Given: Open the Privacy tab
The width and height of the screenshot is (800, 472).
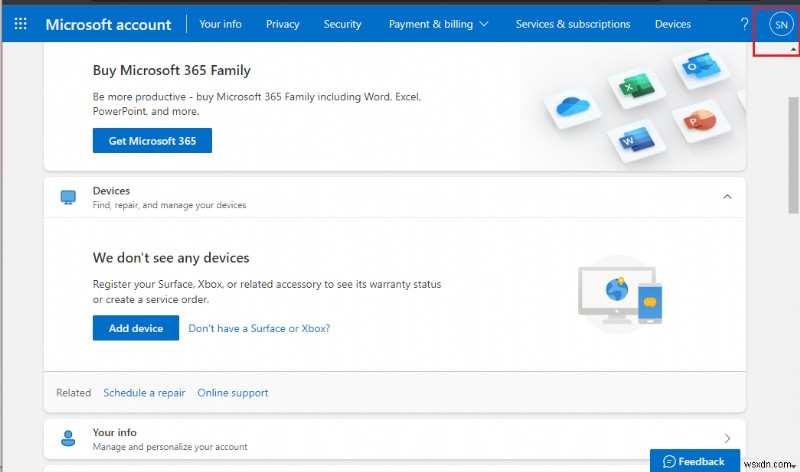Looking at the screenshot, I should pyautogui.click(x=282, y=24).
